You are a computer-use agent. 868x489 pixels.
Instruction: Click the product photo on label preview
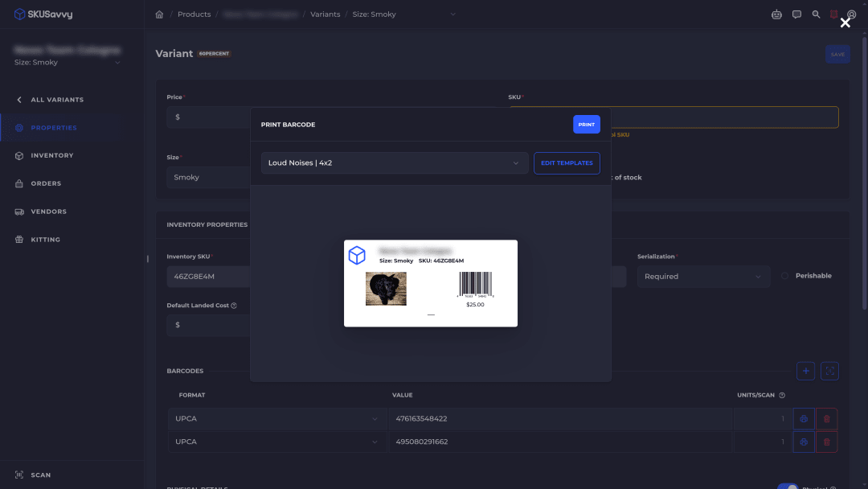tap(386, 289)
